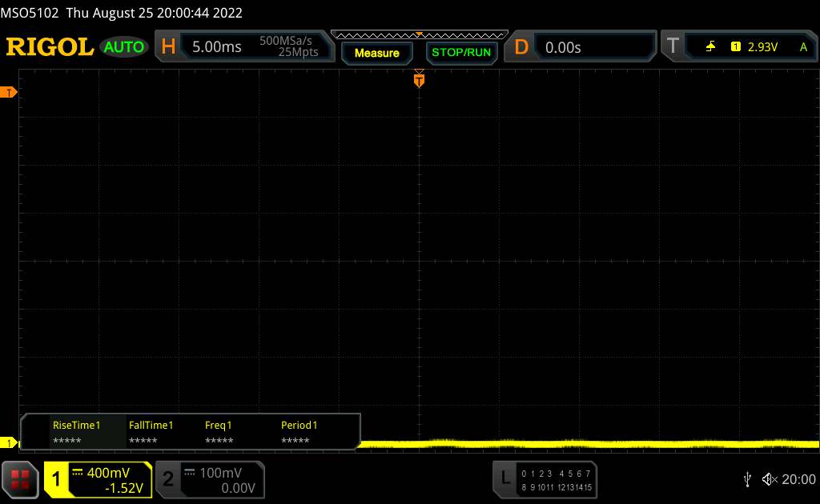Open the logic analyzer L button
This screenshot has height=504, width=820.
point(504,478)
